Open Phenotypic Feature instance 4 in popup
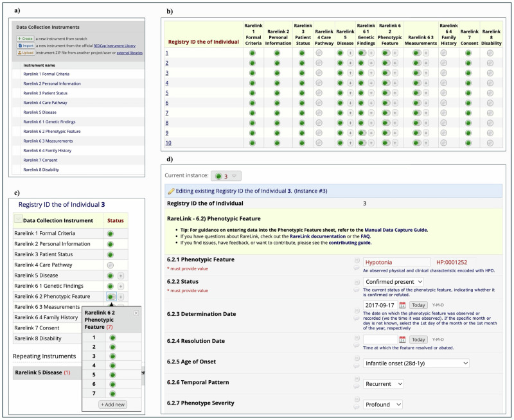 pos(113,365)
